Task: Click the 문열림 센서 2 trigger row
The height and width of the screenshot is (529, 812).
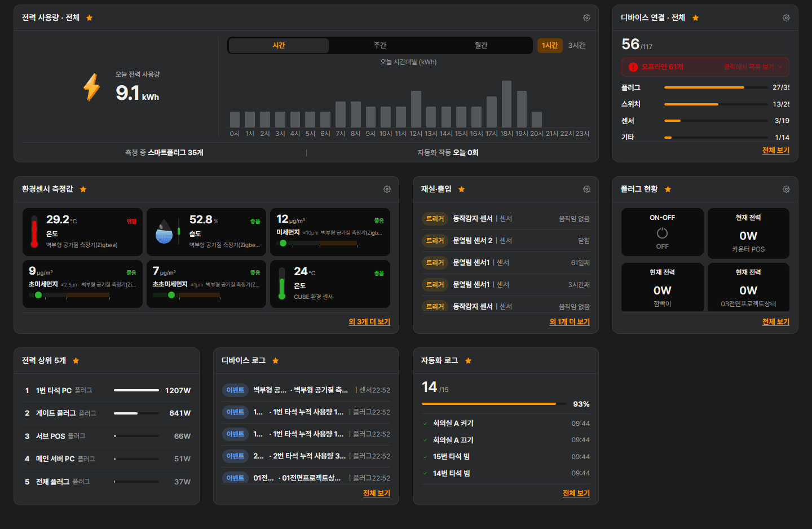Action: tap(506, 241)
